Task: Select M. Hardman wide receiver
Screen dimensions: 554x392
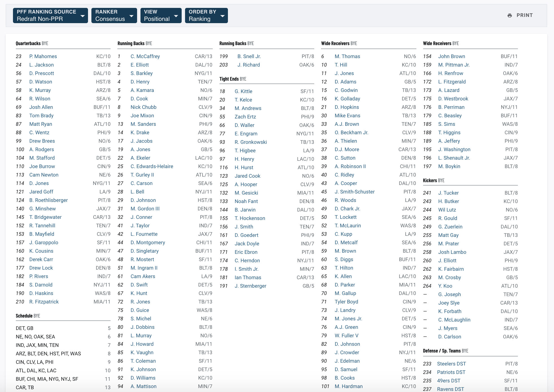Action: click(x=349, y=386)
